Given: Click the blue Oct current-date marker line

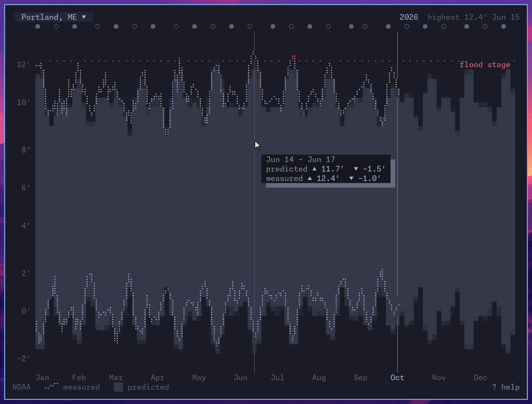Looking at the screenshot, I should pyautogui.click(x=397, y=202).
